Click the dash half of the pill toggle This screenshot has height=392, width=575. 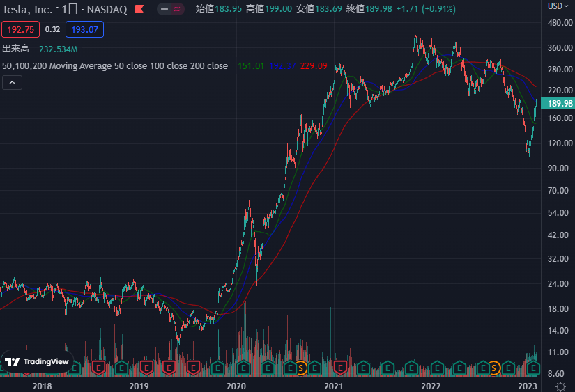click(164, 9)
